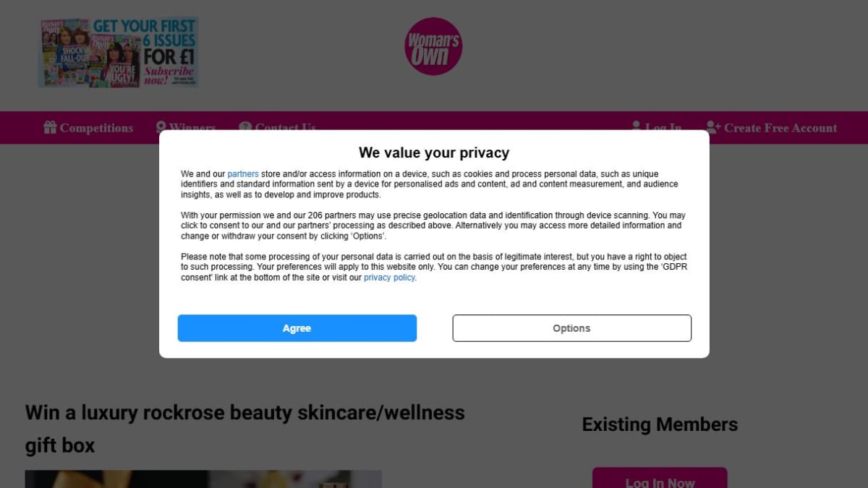
Task: Click the Contact Us question icon
Action: click(245, 127)
